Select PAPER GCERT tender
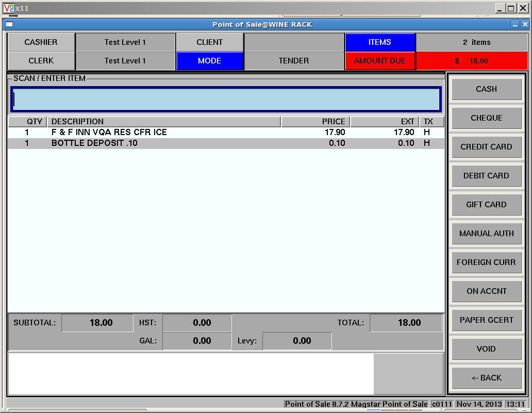The height and width of the screenshot is (413, 532). (x=486, y=320)
